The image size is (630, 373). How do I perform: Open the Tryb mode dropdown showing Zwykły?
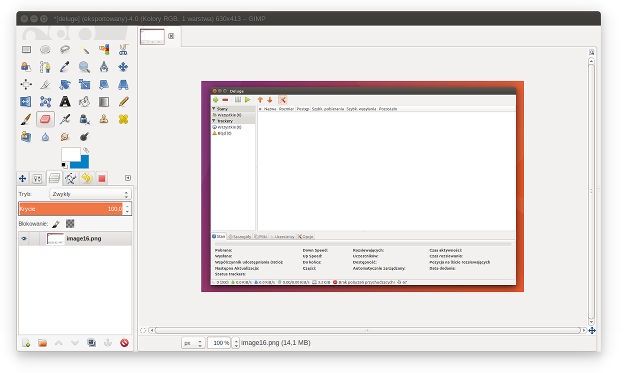click(x=90, y=194)
